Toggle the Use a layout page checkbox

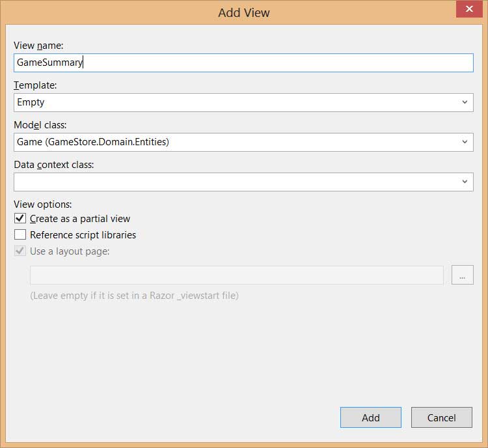pyautogui.click(x=20, y=251)
